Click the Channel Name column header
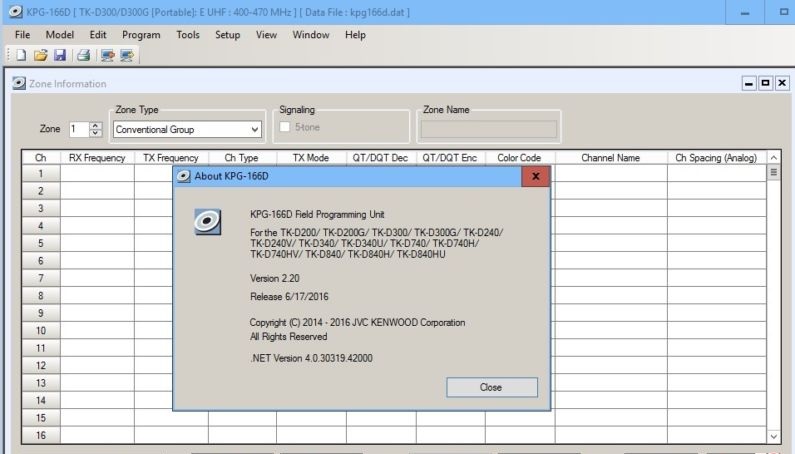Viewport: 795px width, 454px height. click(x=610, y=158)
